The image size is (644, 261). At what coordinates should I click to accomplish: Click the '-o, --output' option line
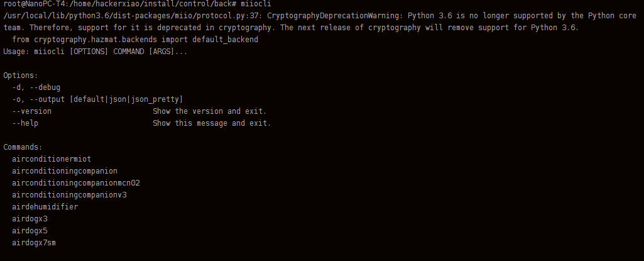[x=97, y=99]
